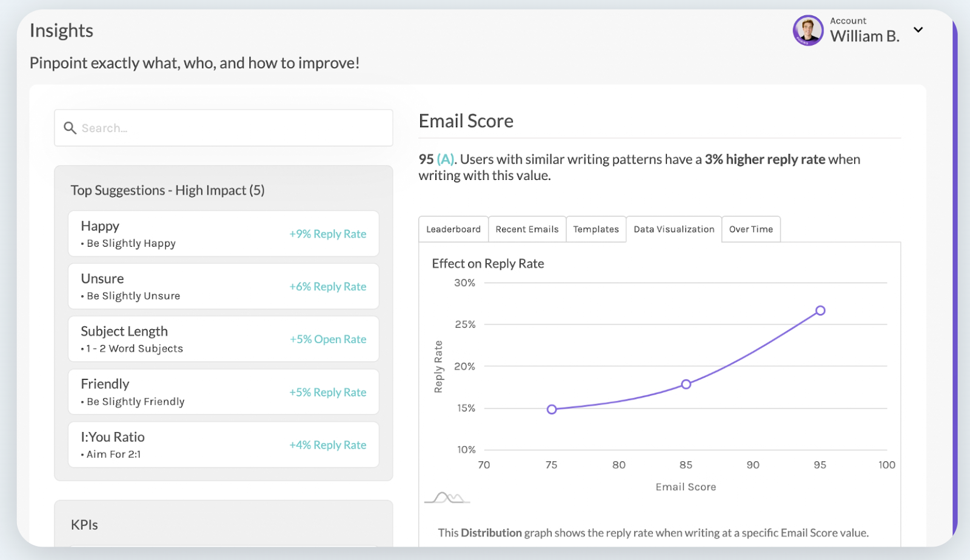Open the +5% Open Rate link for Subject Length

[327, 339]
